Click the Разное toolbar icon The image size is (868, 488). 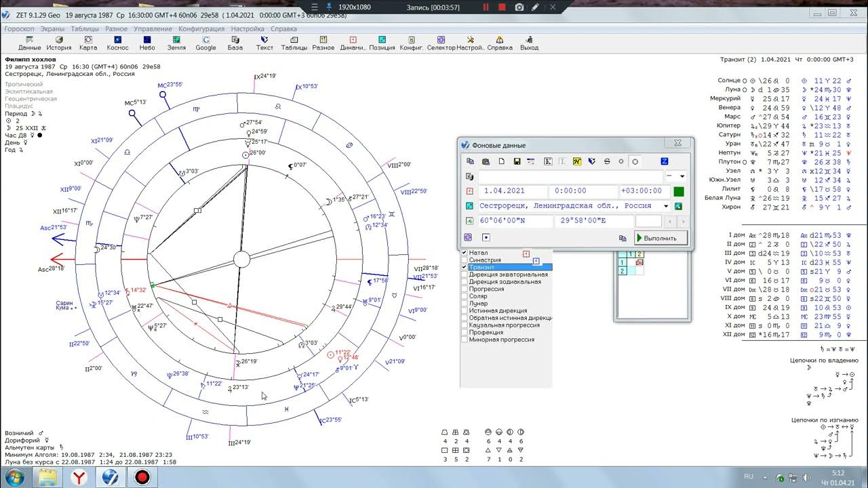pos(323,43)
